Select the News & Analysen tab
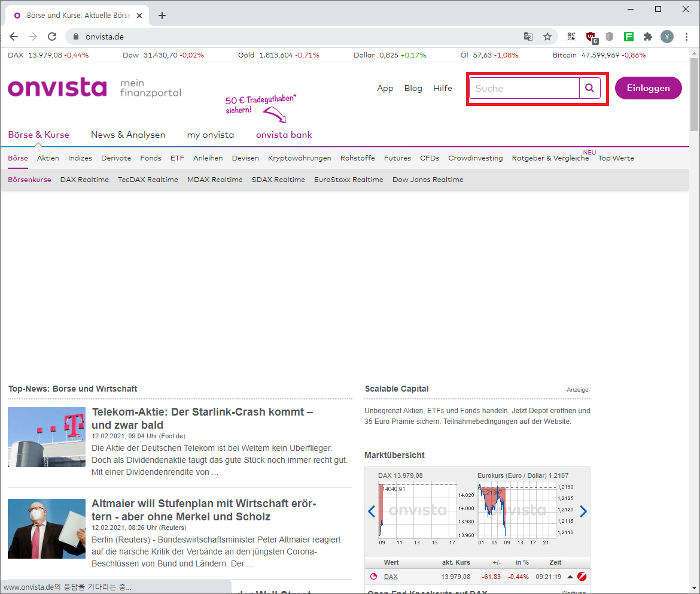Image resolution: width=700 pixels, height=594 pixels. pyautogui.click(x=128, y=135)
